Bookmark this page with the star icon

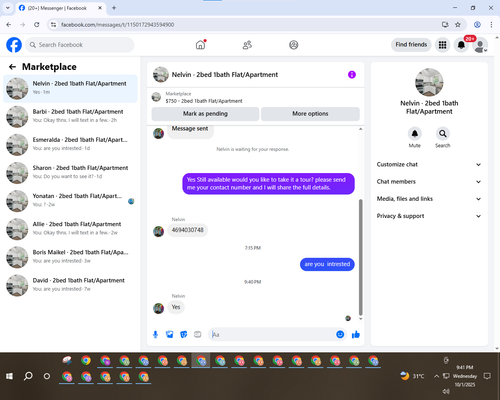(x=458, y=25)
